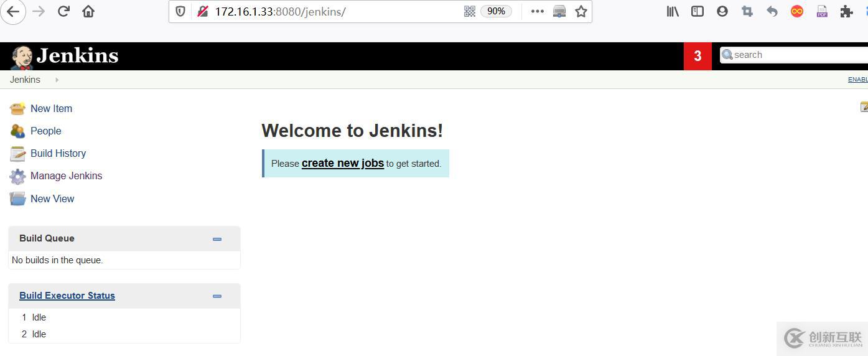This screenshot has height=356, width=868.
Task: Click the browser address bar URL
Action: point(280,11)
